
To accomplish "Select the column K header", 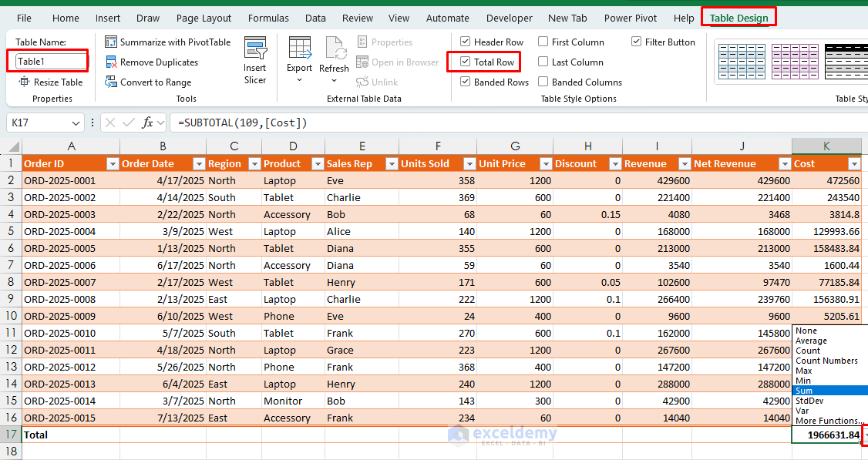I will [826, 146].
